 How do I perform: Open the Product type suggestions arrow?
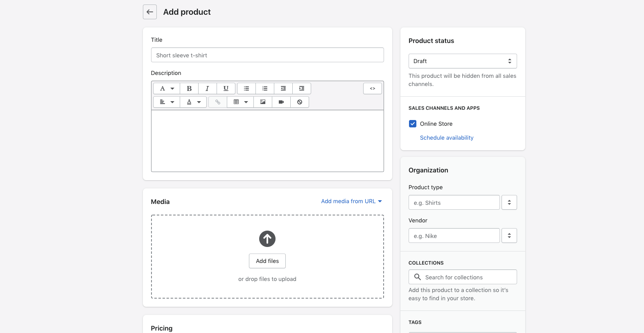coord(509,202)
